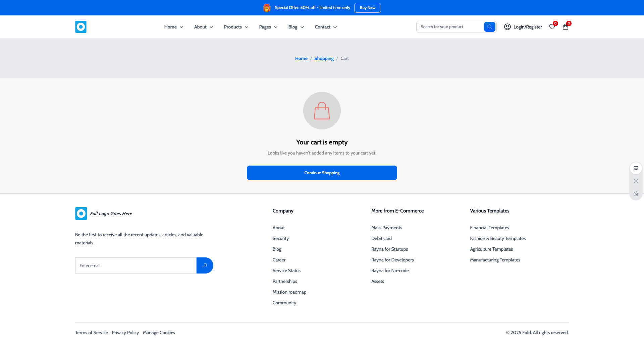Go to Shopping breadcrumb link
Viewport: 644px width, 362px height.
click(324, 58)
